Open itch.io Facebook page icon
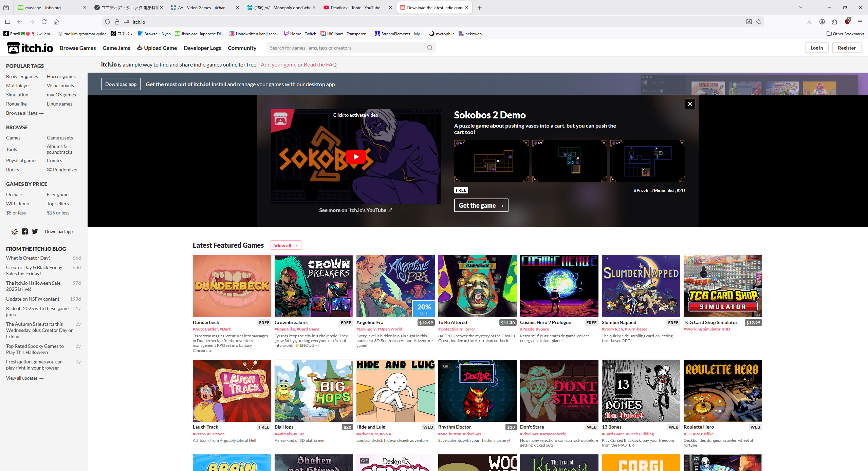This screenshot has width=868, height=471. click(x=25, y=232)
